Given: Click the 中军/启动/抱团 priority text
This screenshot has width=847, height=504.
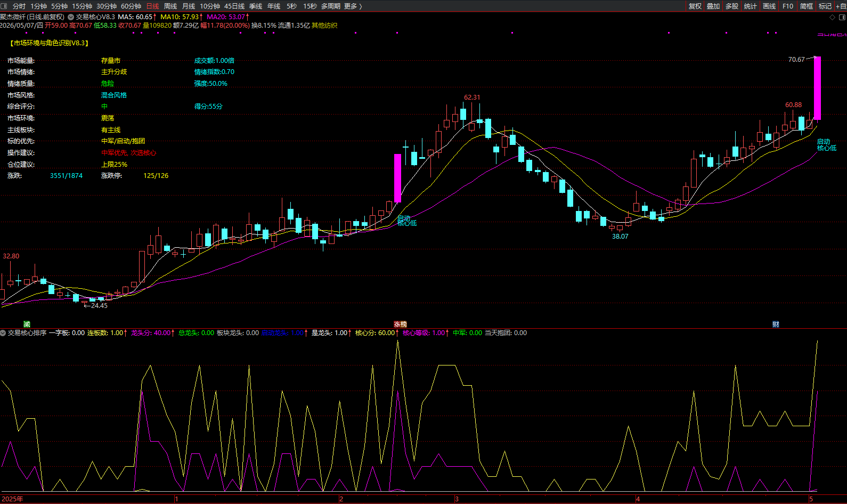Looking at the screenshot, I should coord(123,141).
